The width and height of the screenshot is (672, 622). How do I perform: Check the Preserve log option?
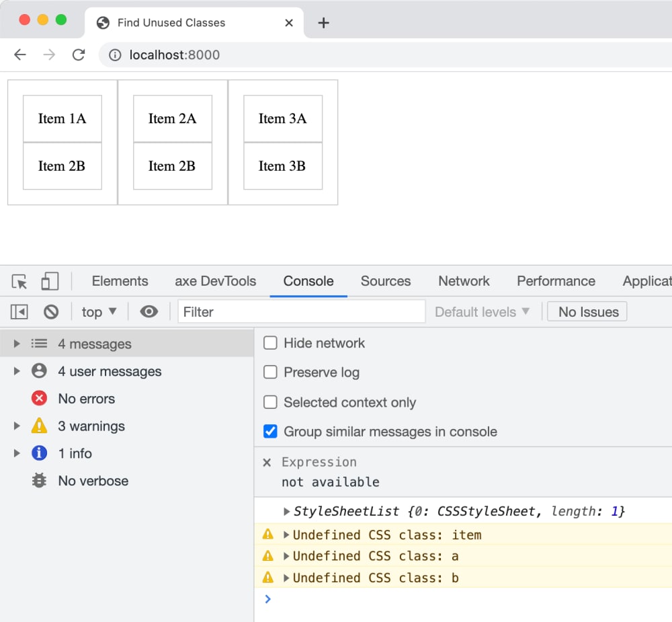coord(270,373)
